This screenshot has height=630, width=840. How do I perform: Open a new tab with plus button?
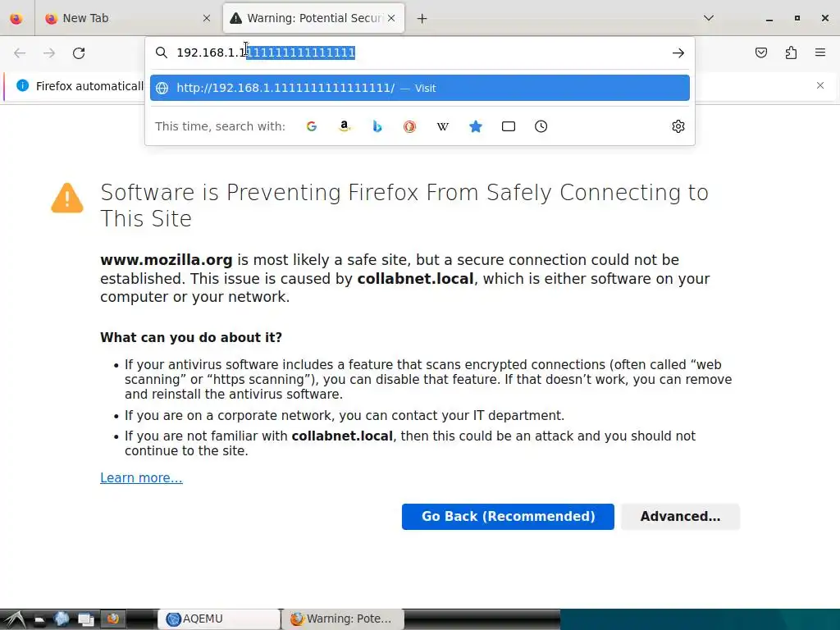(x=422, y=18)
